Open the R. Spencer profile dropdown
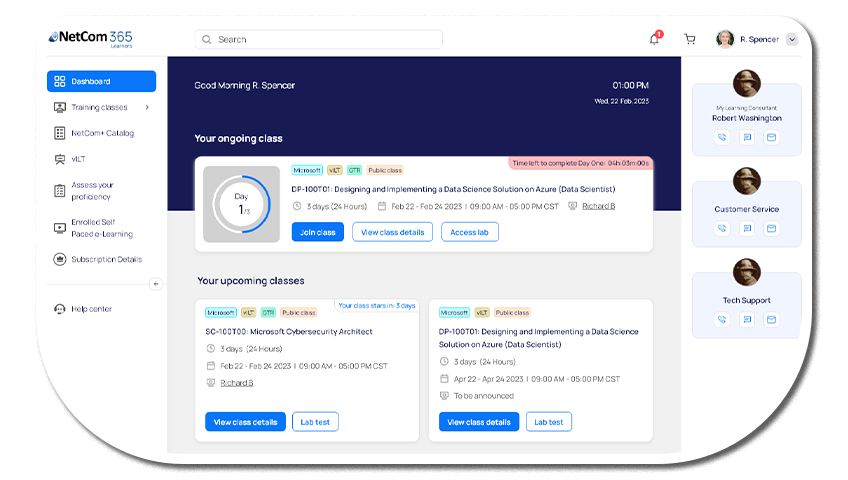This screenshot has height=480, width=848. pyautogui.click(x=792, y=40)
